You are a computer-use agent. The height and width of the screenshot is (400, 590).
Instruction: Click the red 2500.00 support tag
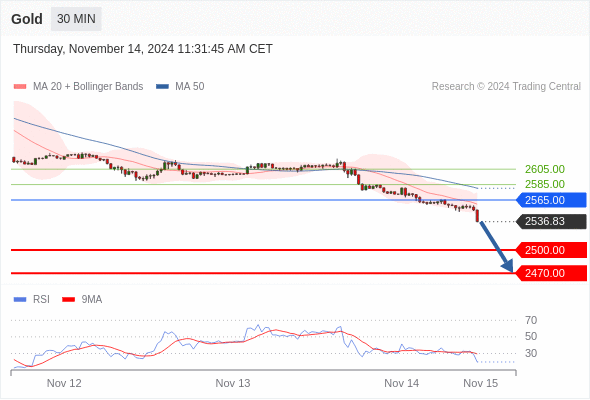pyautogui.click(x=551, y=250)
